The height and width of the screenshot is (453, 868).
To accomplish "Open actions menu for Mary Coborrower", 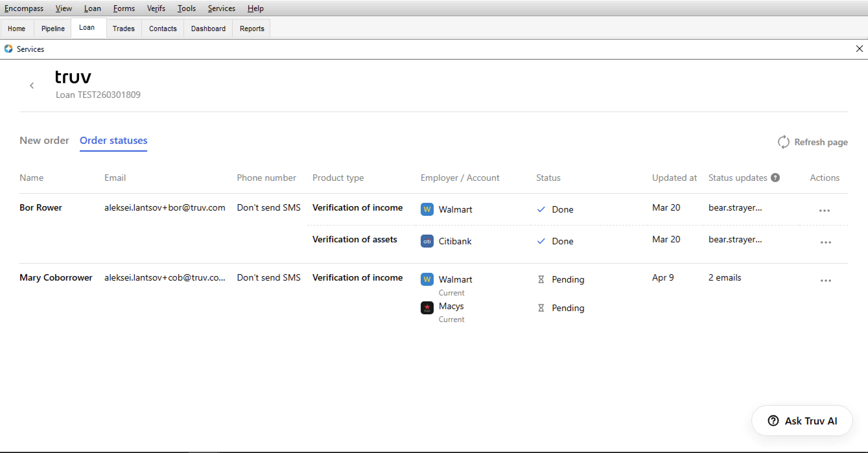I will 826,280.
